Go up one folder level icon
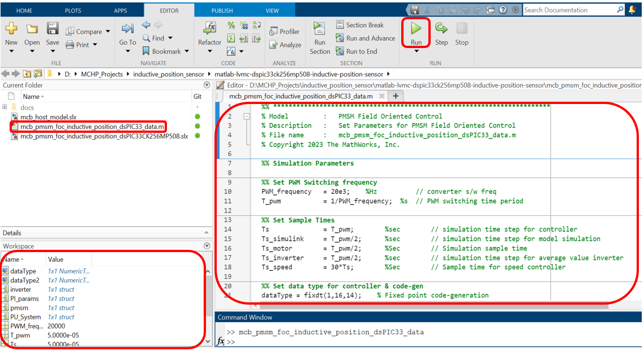The image size is (644, 351). click(x=27, y=74)
